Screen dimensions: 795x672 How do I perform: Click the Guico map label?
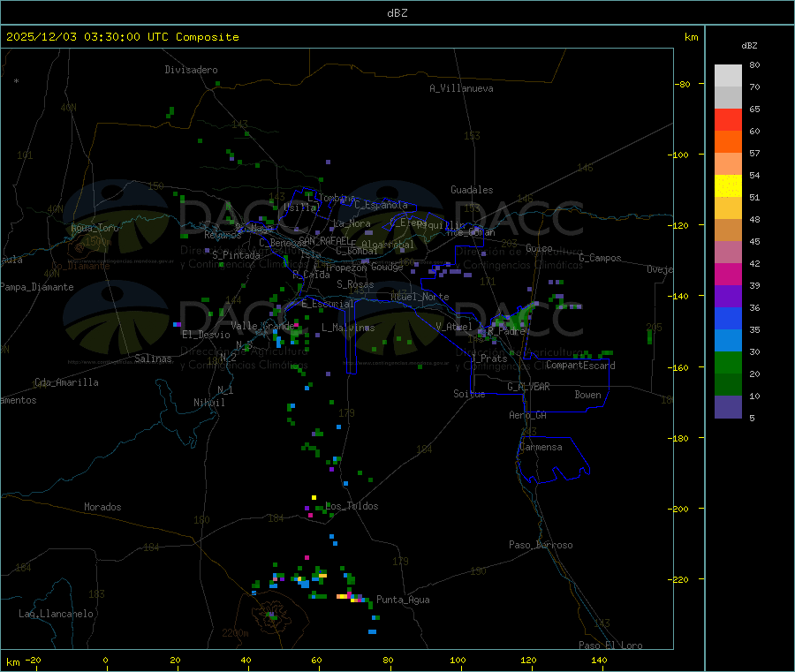[x=539, y=248]
